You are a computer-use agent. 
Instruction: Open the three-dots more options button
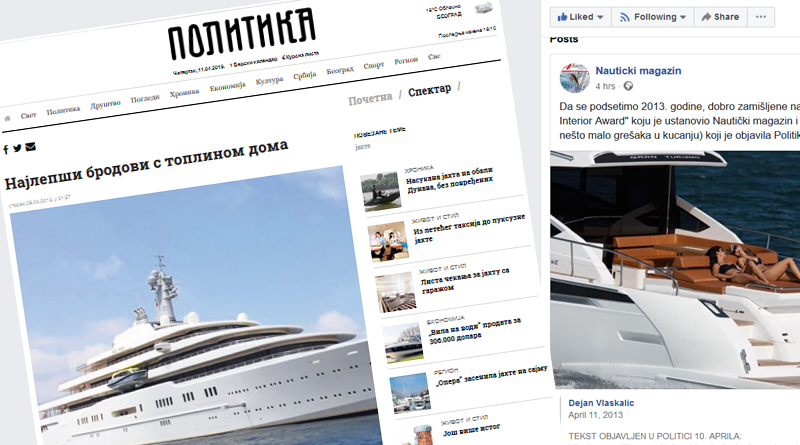click(x=761, y=17)
